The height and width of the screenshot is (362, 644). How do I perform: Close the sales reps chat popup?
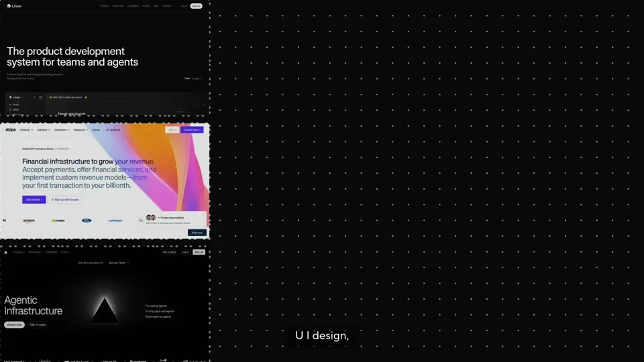[203, 215]
